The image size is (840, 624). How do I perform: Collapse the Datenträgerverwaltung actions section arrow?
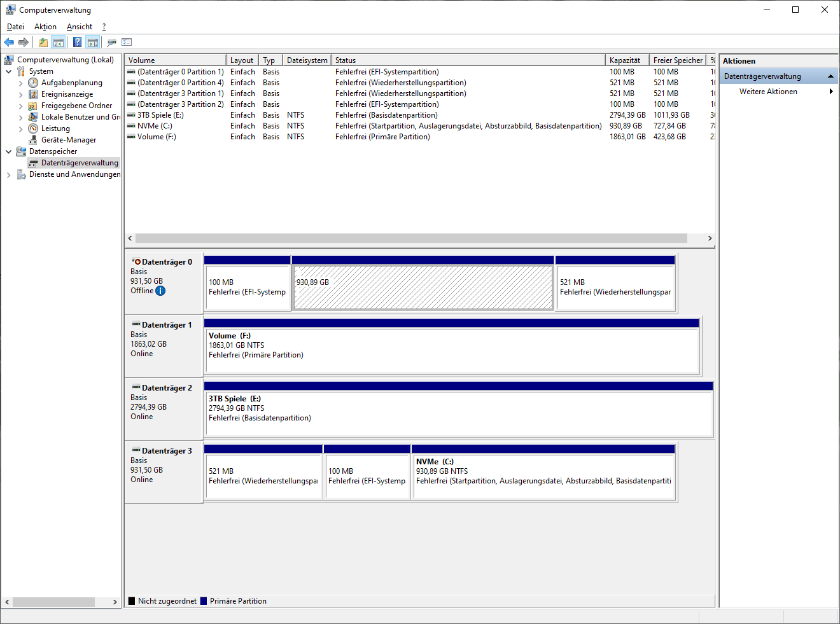pos(830,76)
